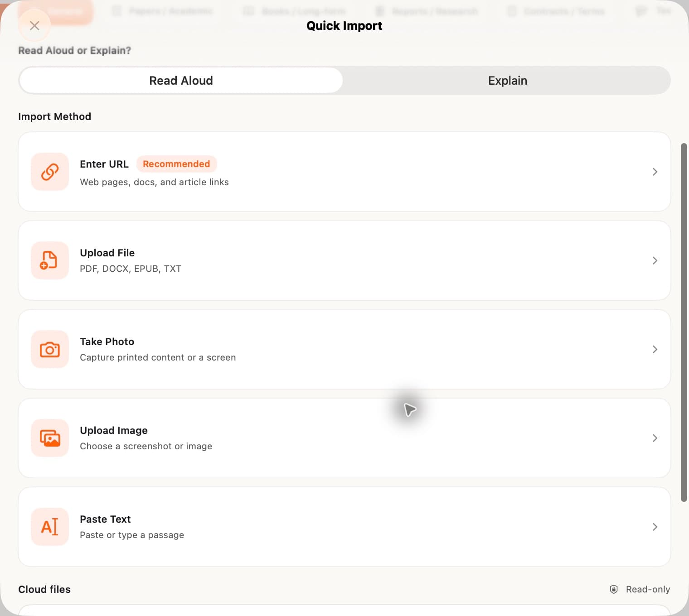Click the Read-only shield icon
The image size is (689, 616).
[x=614, y=589]
